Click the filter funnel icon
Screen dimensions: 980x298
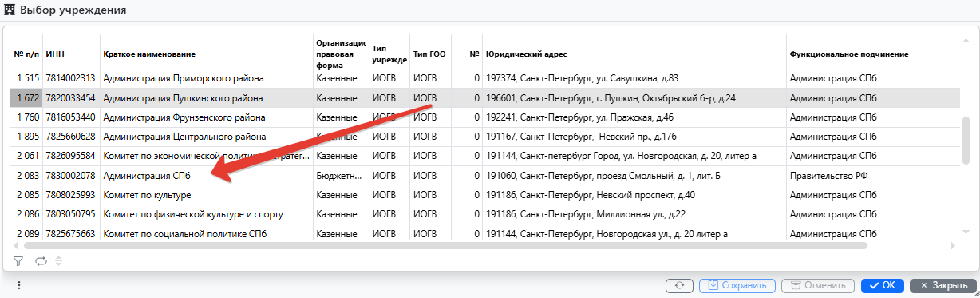point(18,260)
